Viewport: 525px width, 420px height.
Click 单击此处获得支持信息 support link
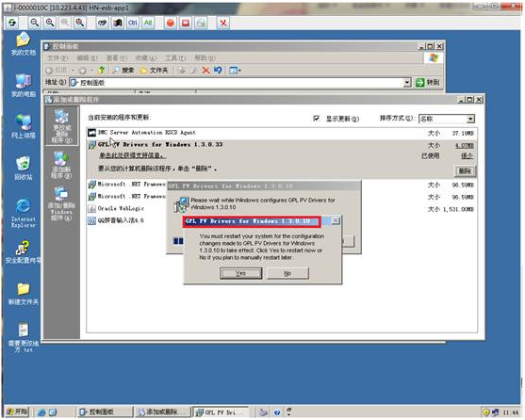(132, 155)
